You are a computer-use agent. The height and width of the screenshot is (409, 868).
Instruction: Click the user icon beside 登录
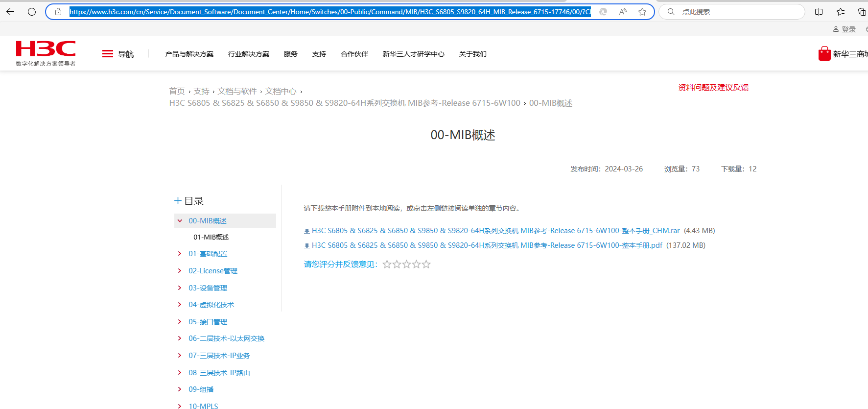[836, 29]
